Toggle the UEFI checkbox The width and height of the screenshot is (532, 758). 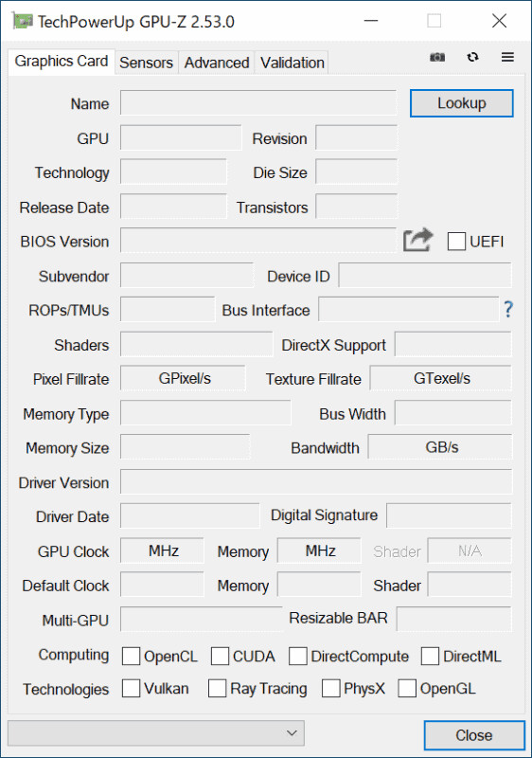[x=456, y=242]
